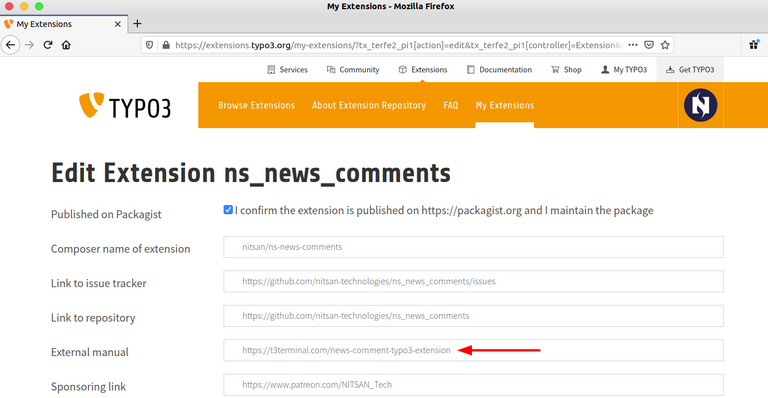Open a new tab with plus icon
768x398 pixels.
tap(137, 23)
